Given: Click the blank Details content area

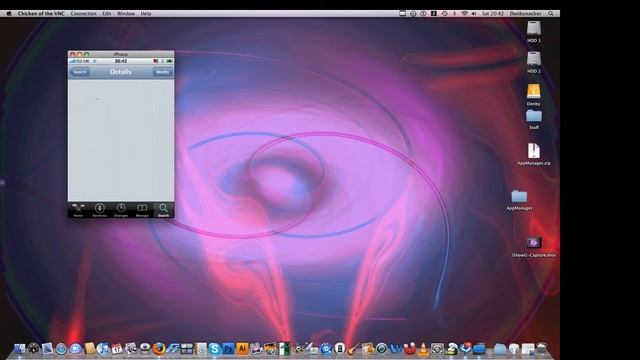Looking at the screenshot, I should pyautogui.click(x=121, y=140).
